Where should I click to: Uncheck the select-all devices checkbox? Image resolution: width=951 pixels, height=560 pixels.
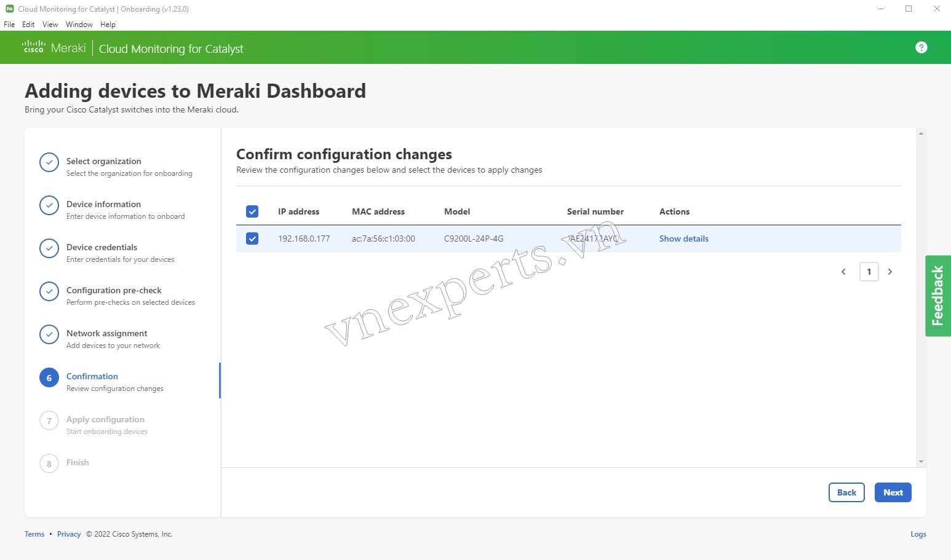coord(252,211)
